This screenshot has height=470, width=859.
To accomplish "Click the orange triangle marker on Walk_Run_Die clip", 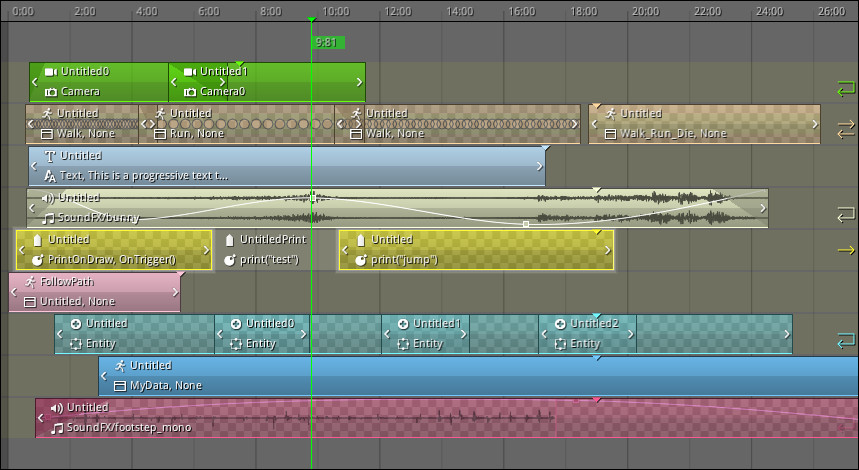I will [x=596, y=106].
